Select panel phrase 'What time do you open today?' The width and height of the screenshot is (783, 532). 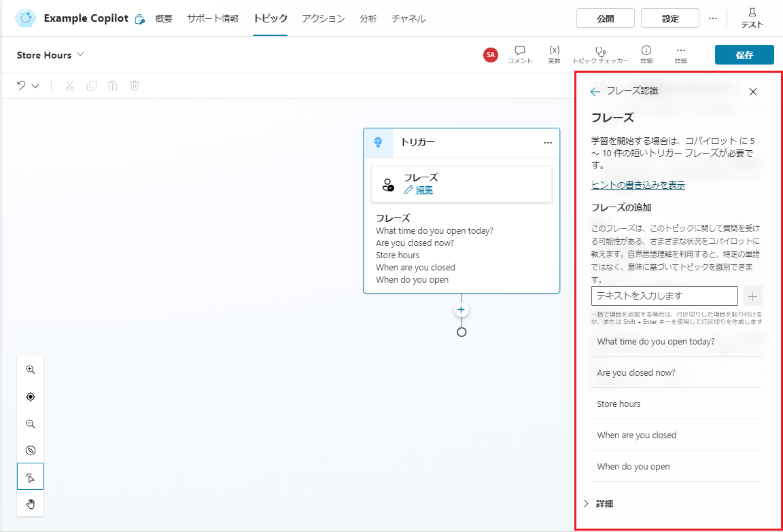point(677,341)
